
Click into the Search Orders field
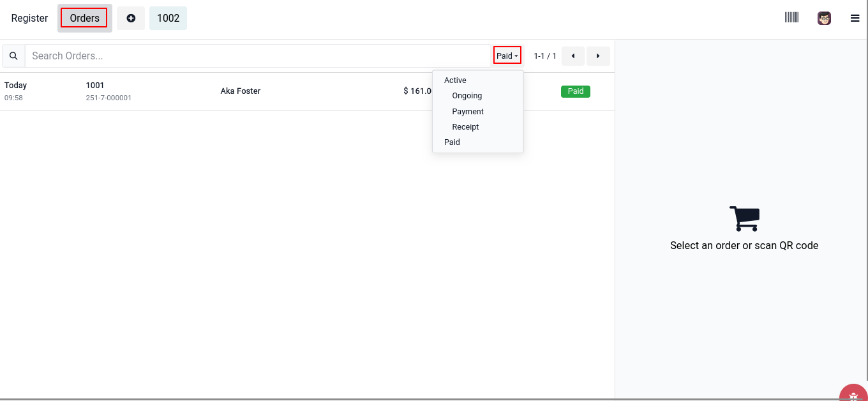click(x=255, y=56)
